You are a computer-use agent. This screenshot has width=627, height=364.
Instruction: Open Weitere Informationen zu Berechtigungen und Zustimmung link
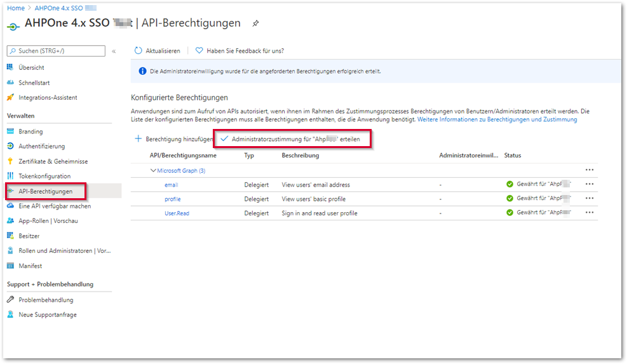pos(497,119)
